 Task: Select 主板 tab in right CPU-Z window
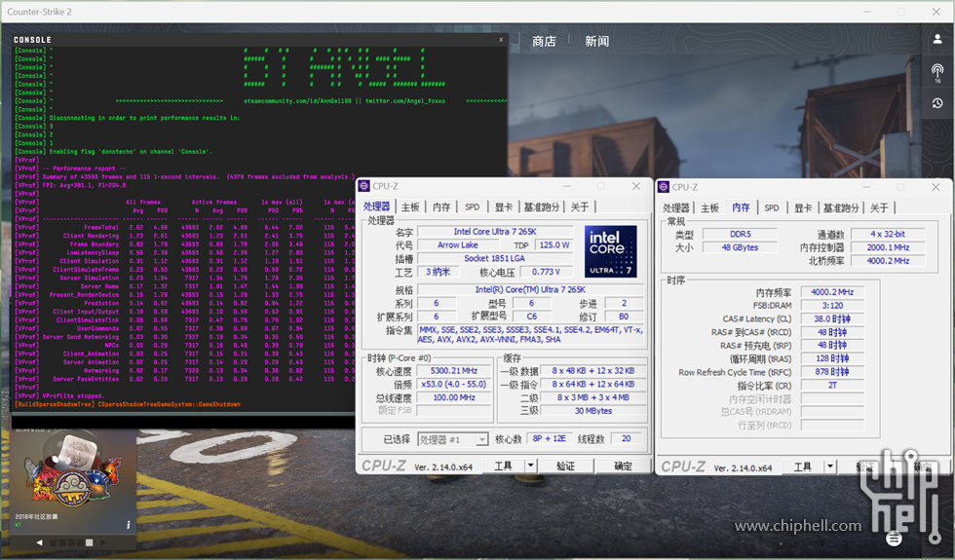tap(710, 208)
